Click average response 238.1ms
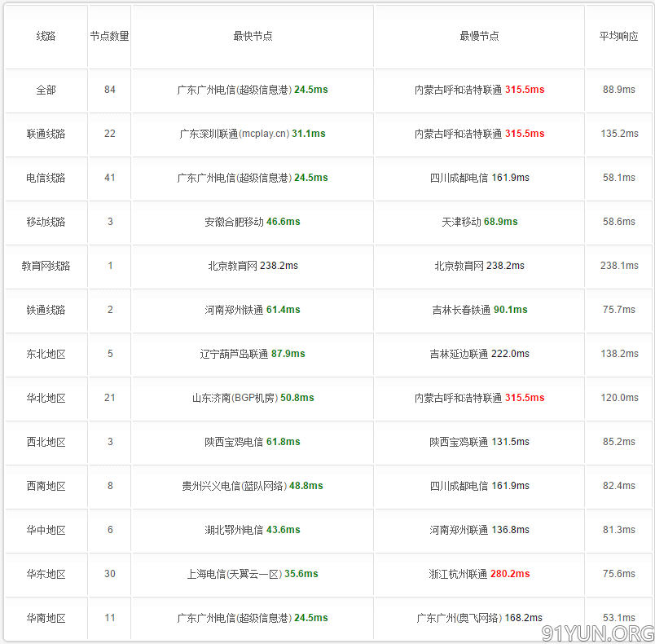 [x=619, y=266]
